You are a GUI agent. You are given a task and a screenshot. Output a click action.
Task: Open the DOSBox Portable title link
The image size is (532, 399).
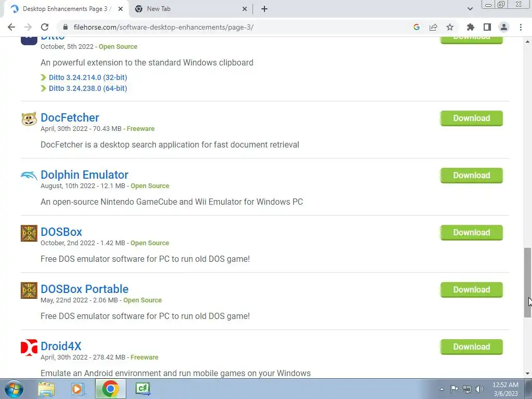point(85,289)
